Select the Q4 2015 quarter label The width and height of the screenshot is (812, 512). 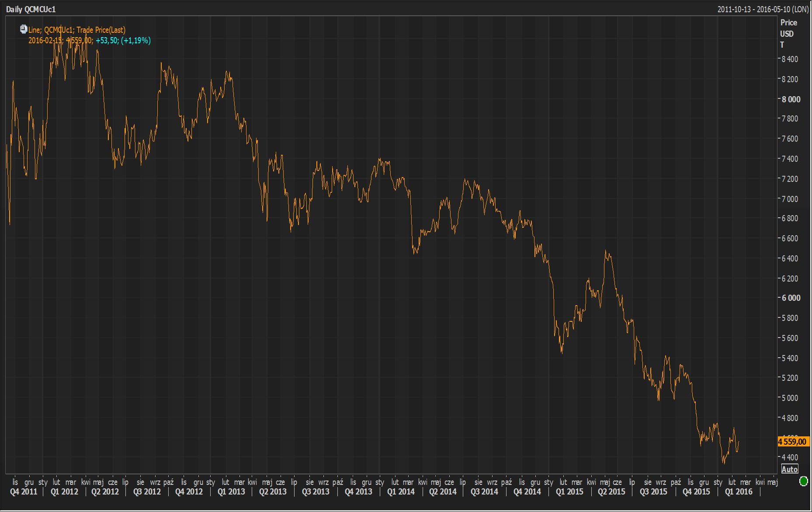tap(696, 491)
